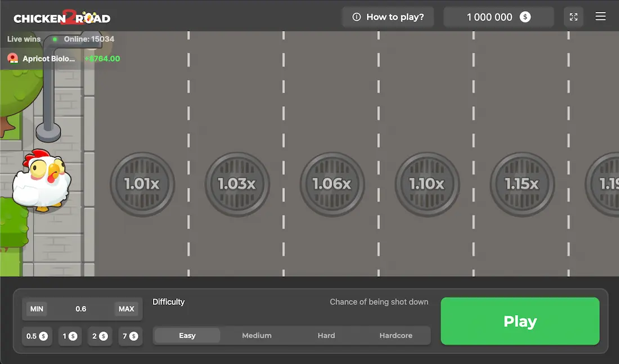Enter fullscreen mode
619x364 pixels.
[573, 16]
